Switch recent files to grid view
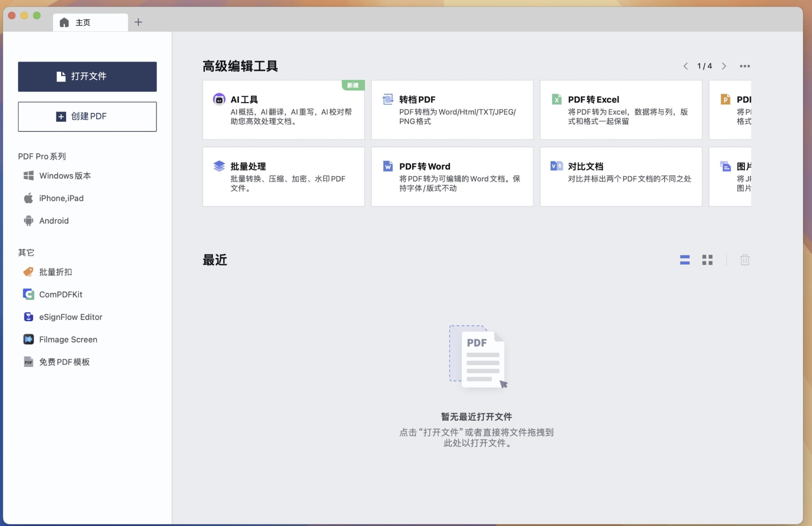 [707, 260]
